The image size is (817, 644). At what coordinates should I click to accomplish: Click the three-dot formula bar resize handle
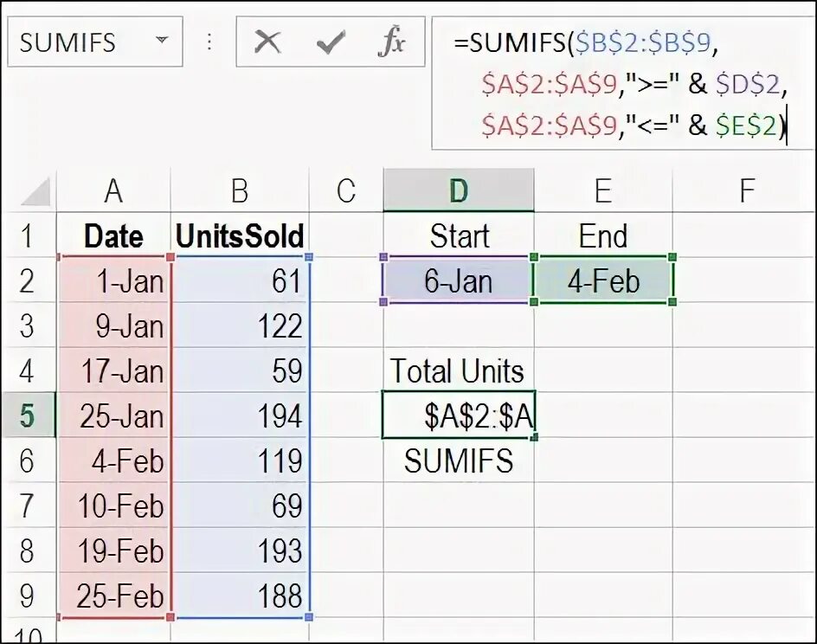(x=209, y=42)
